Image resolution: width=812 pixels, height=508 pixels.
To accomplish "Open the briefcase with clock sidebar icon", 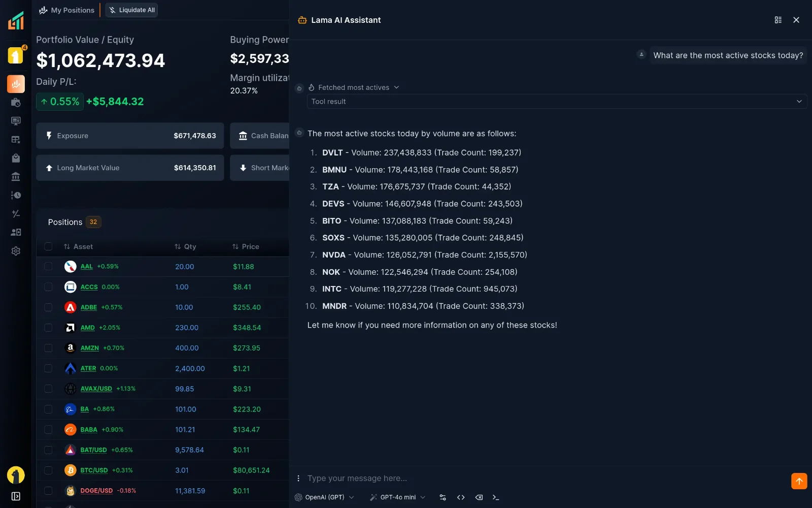I will (16, 103).
